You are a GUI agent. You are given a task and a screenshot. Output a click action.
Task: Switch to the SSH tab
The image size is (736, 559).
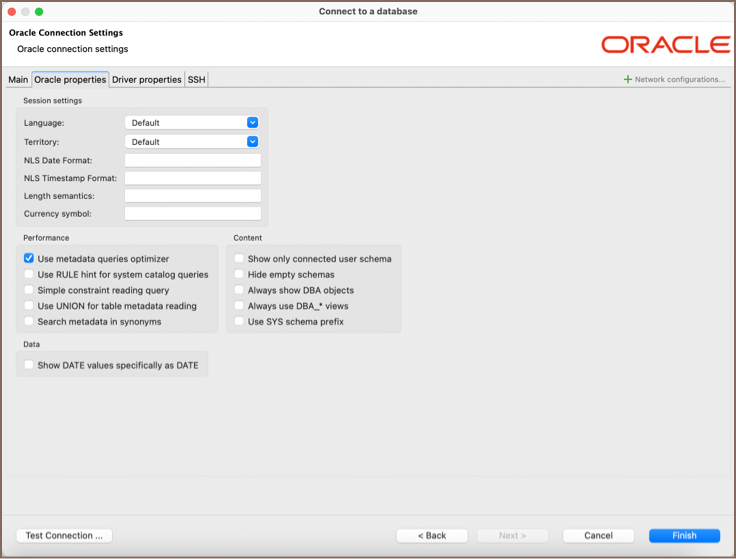(196, 80)
